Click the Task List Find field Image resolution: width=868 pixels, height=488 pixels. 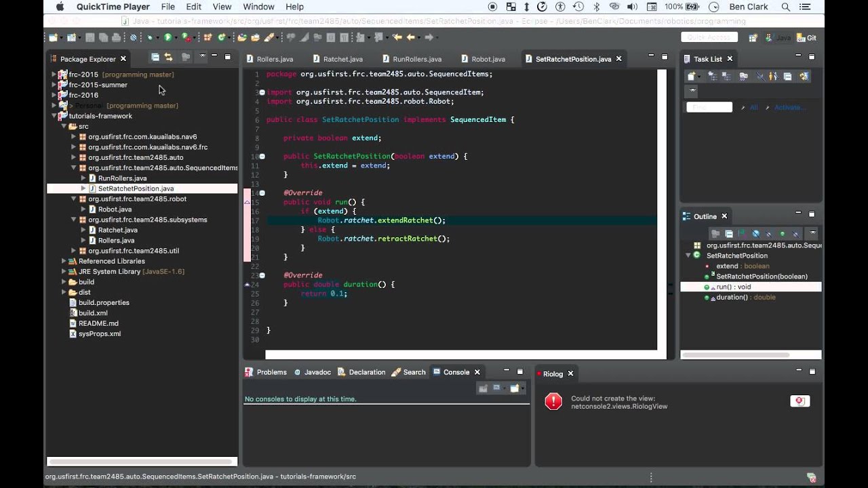709,107
